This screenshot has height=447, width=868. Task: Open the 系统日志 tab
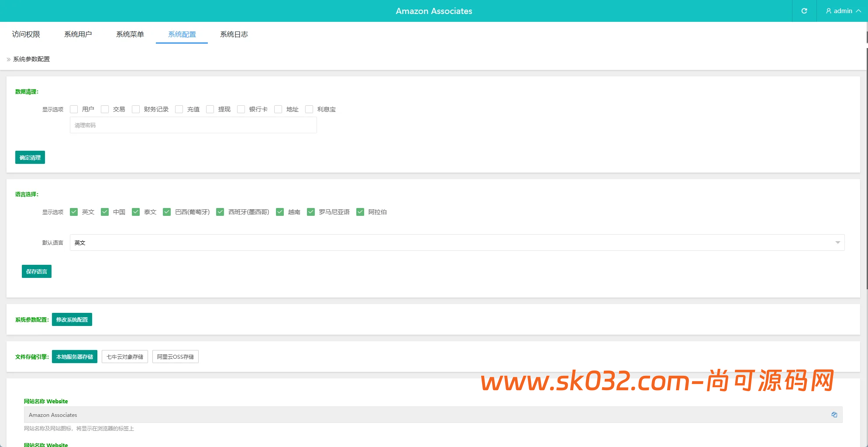(x=234, y=34)
